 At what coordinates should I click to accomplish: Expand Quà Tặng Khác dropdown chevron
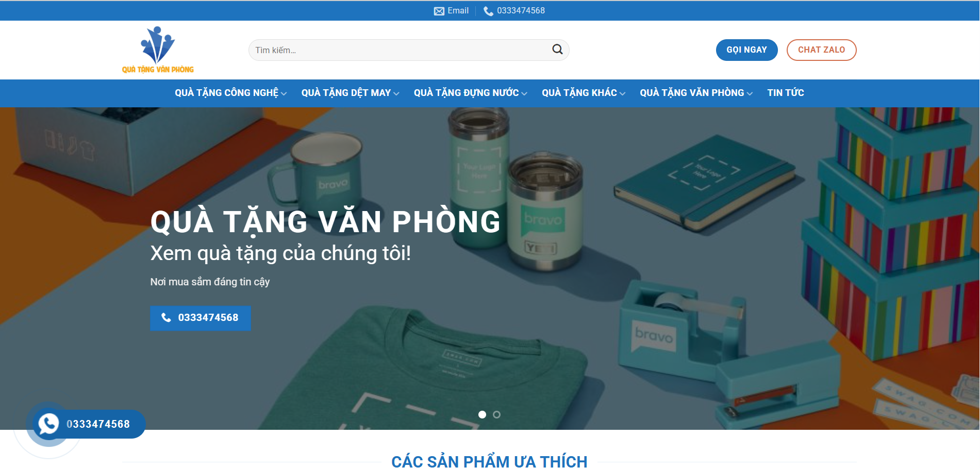622,93
